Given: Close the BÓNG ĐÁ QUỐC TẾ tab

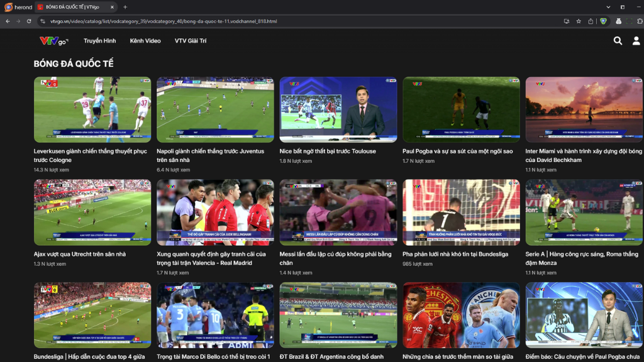Looking at the screenshot, I should point(112,7).
